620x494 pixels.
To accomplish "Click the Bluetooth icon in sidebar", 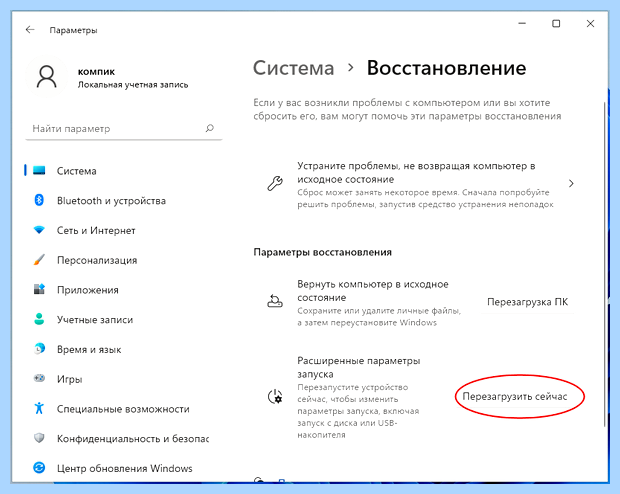I will coord(39,200).
